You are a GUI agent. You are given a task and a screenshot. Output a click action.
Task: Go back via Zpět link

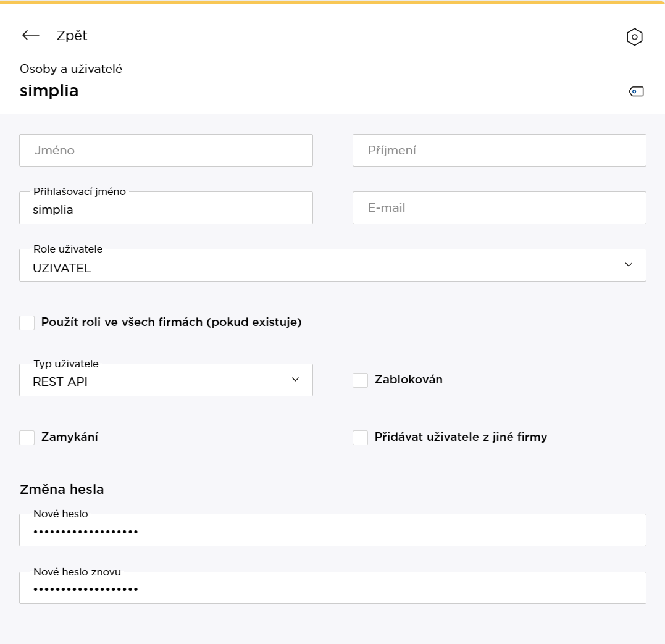coord(72,36)
